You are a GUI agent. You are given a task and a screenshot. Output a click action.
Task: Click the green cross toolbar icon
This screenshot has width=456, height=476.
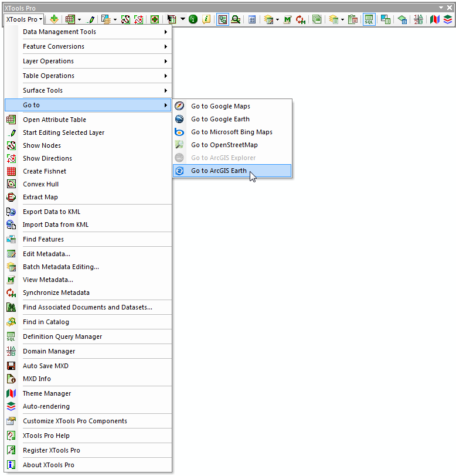pos(155,20)
